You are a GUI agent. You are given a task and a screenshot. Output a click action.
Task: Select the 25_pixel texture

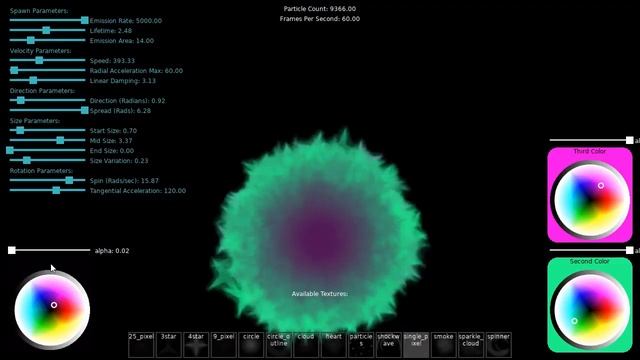141,345
